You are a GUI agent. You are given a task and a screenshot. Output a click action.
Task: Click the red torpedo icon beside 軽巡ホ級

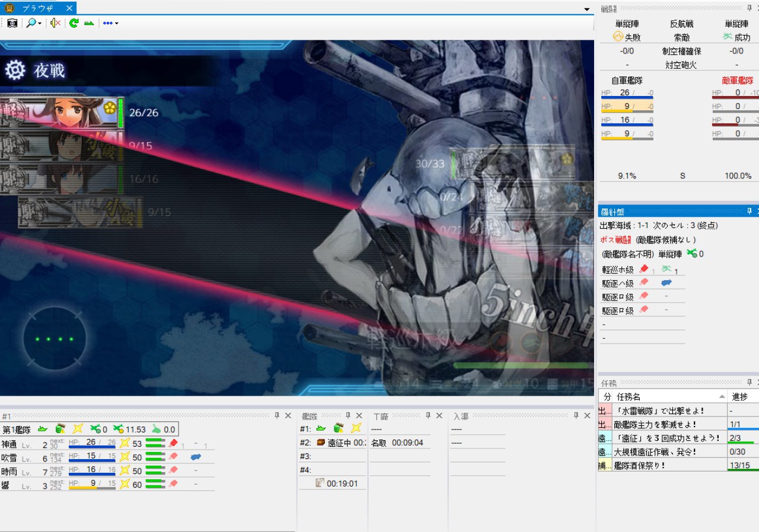tap(644, 269)
